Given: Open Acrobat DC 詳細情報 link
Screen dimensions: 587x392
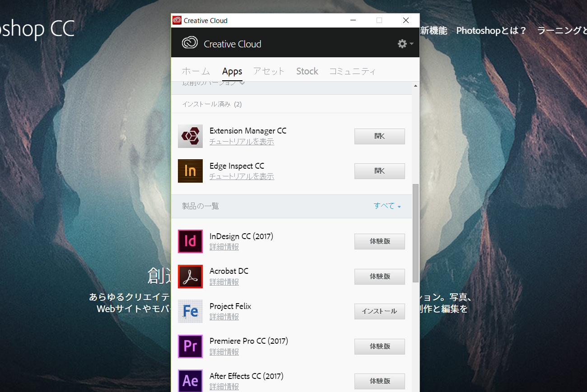Looking at the screenshot, I should click(224, 282).
